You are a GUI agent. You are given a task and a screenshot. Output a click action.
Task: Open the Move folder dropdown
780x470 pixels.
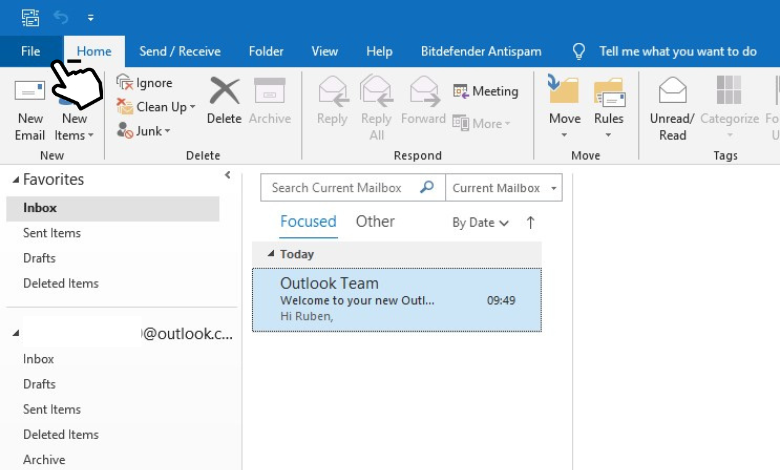[564, 135]
